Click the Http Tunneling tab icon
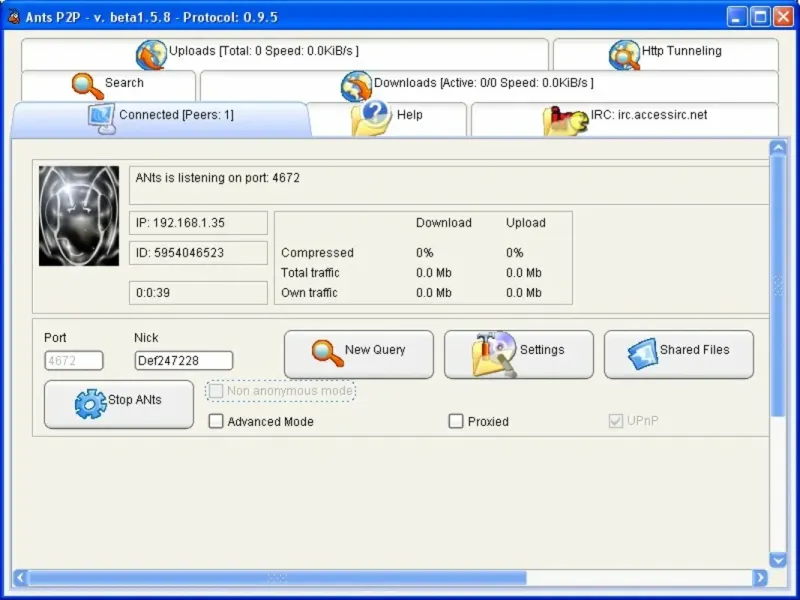 click(x=624, y=55)
